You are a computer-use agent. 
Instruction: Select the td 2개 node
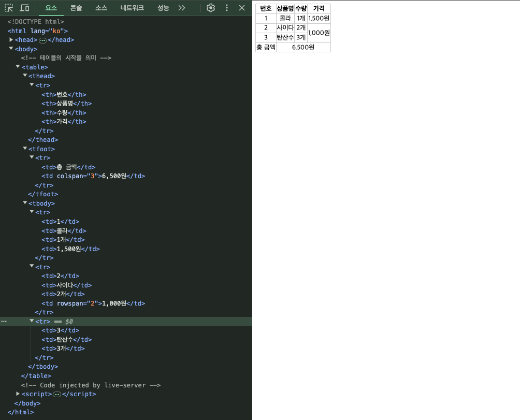[63, 294]
